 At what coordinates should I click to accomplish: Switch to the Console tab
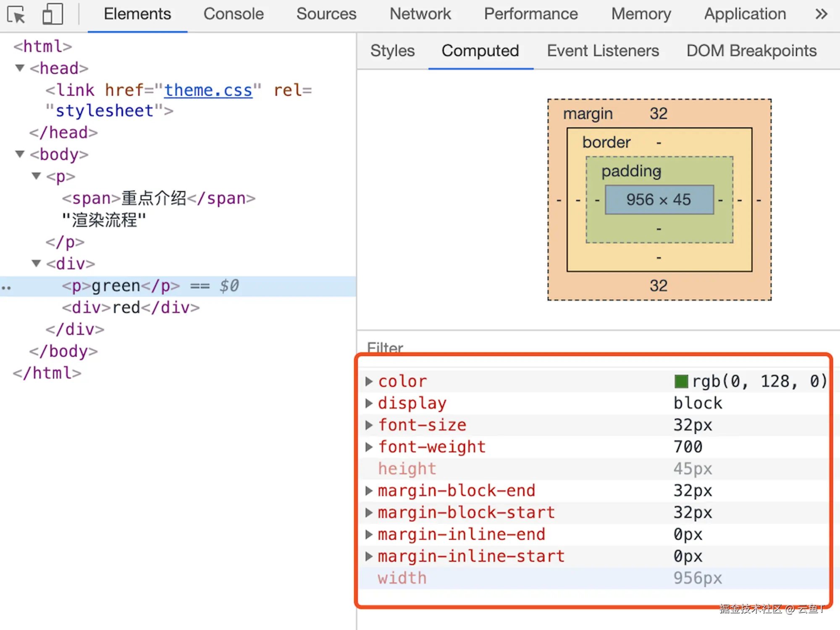[x=234, y=14]
